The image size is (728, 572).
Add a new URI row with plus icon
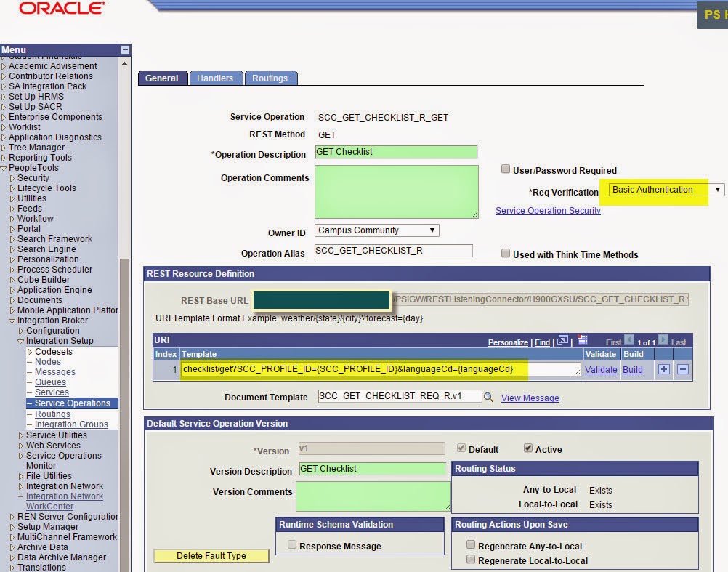[x=663, y=370]
